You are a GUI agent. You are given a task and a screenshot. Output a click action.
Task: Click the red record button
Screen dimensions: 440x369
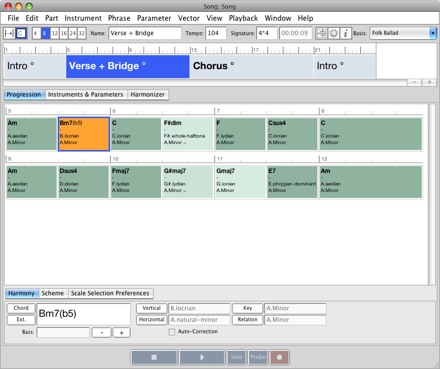click(279, 357)
